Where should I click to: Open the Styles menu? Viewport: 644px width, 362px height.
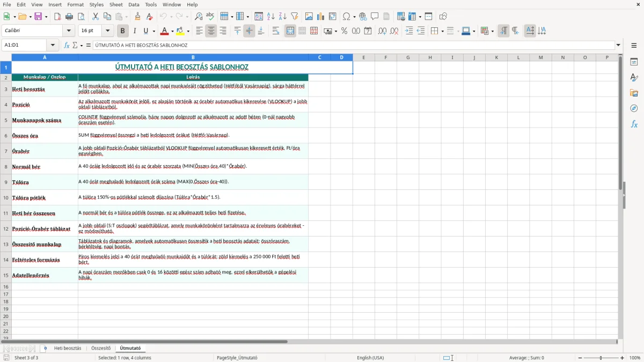coord(97,4)
